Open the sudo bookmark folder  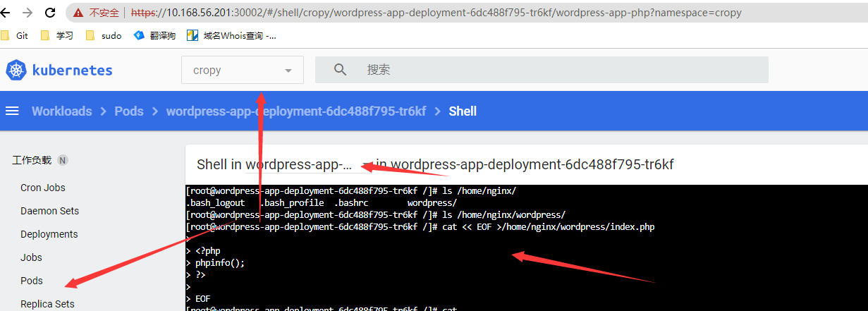103,35
